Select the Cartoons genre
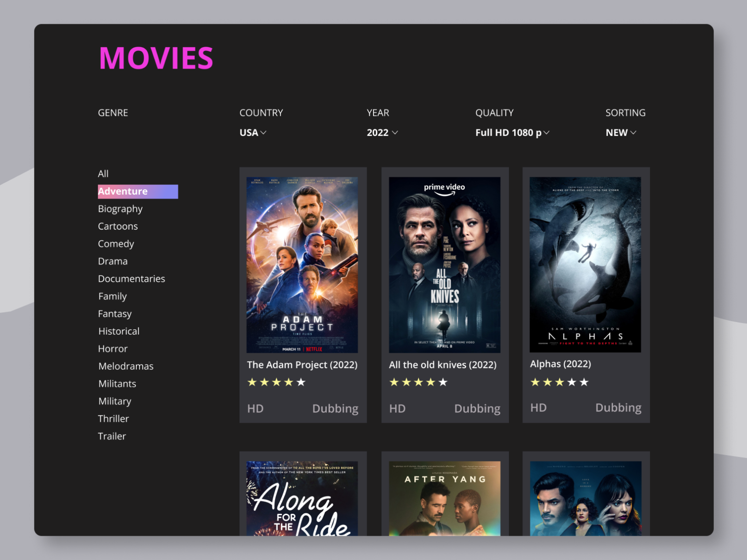Image resolution: width=747 pixels, height=560 pixels. (118, 226)
